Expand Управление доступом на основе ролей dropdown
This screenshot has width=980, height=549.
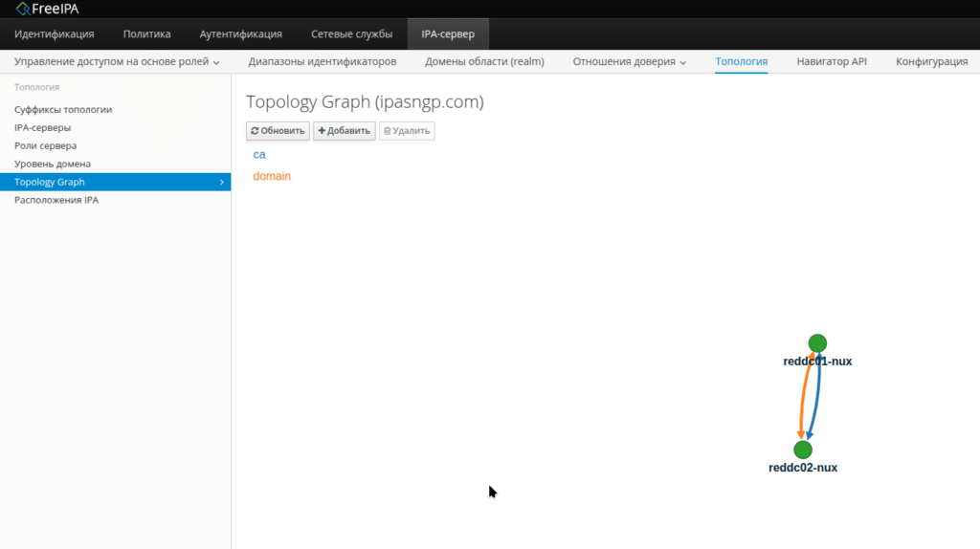coord(117,61)
